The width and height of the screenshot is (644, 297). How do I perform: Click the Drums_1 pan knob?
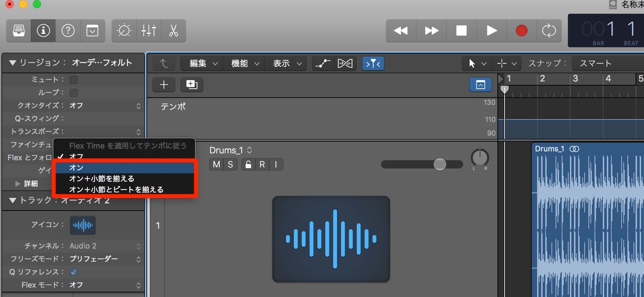(x=480, y=158)
